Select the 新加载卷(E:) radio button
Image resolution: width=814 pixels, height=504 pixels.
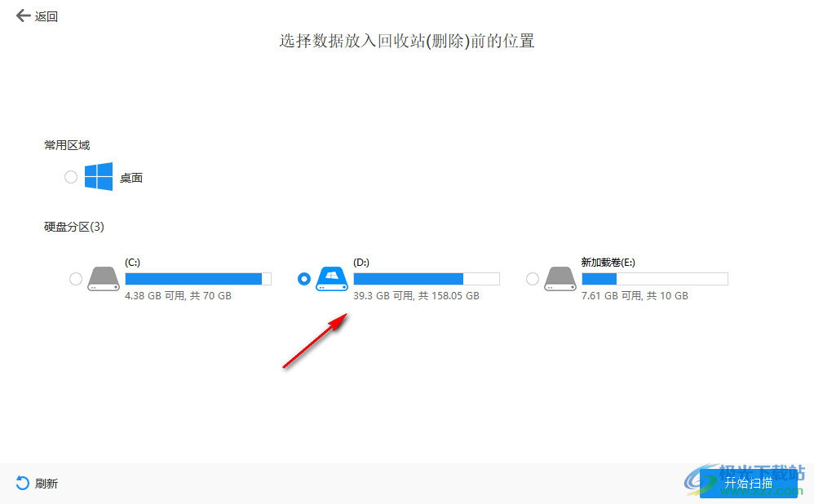[533, 278]
